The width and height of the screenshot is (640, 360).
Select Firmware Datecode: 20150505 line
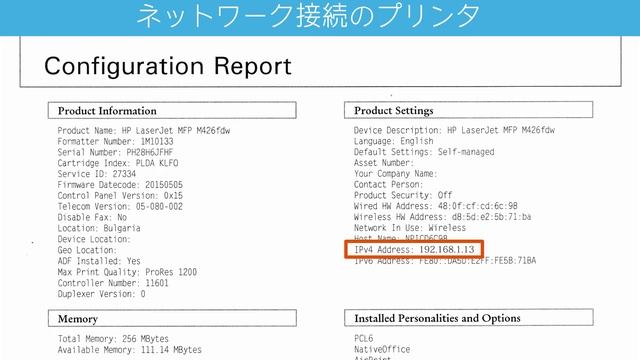click(x=120, y=185)
